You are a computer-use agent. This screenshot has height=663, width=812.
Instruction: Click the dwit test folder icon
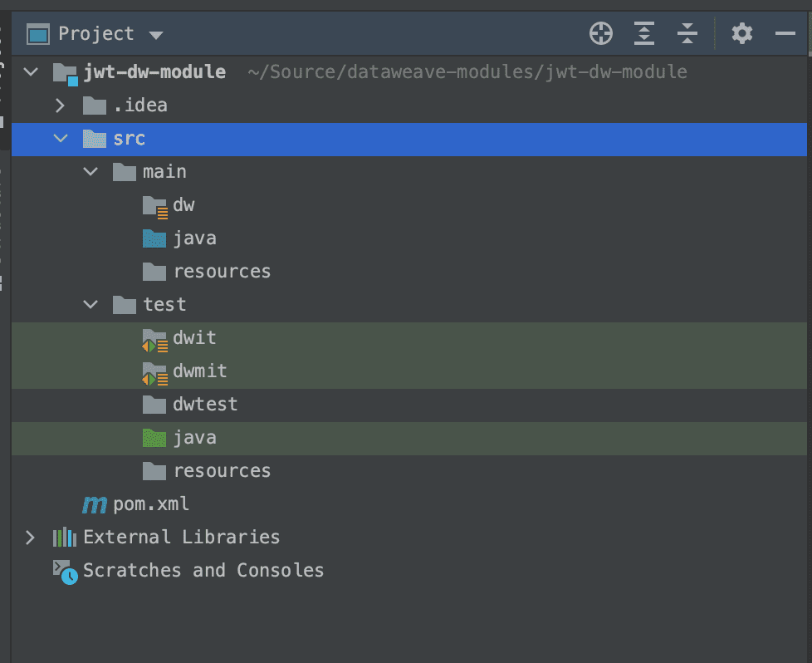(154, 337)
